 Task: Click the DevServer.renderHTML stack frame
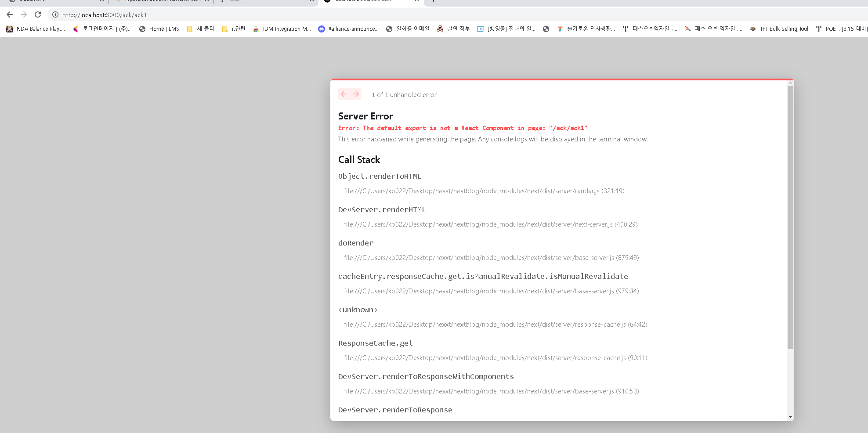tap(382, 210)
